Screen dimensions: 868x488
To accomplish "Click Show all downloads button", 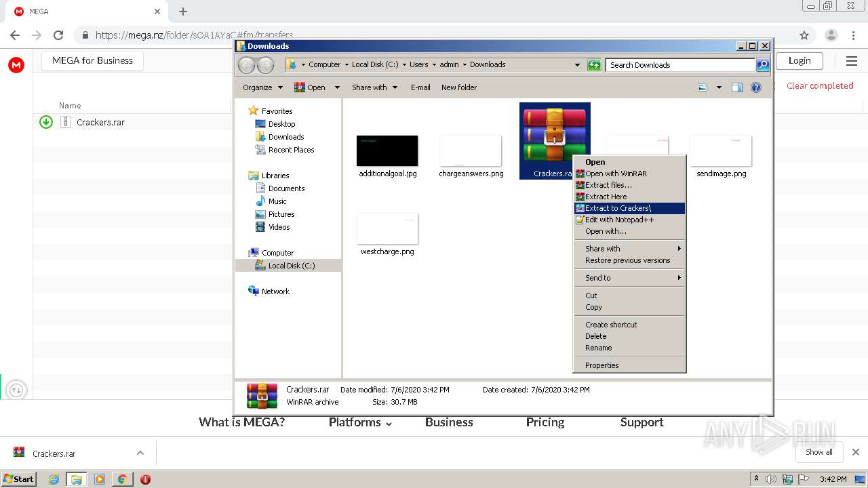I will click(x=819, y=452).
